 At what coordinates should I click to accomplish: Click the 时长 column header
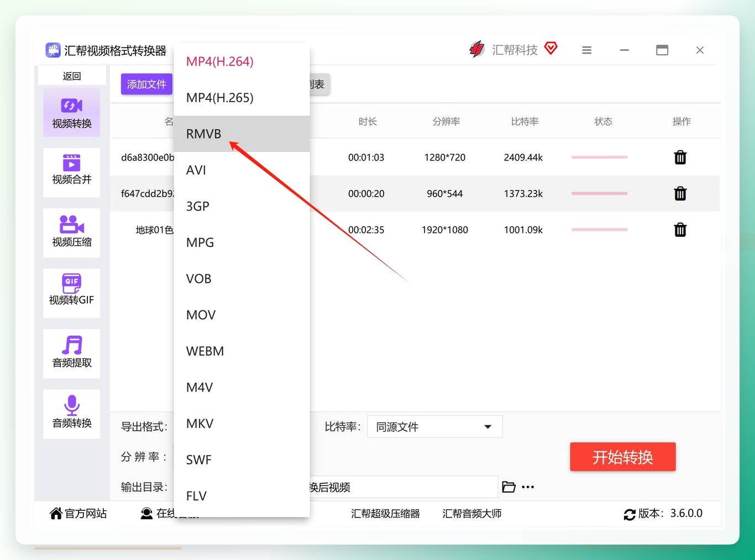pyautogui.click(x=368, y=121)
